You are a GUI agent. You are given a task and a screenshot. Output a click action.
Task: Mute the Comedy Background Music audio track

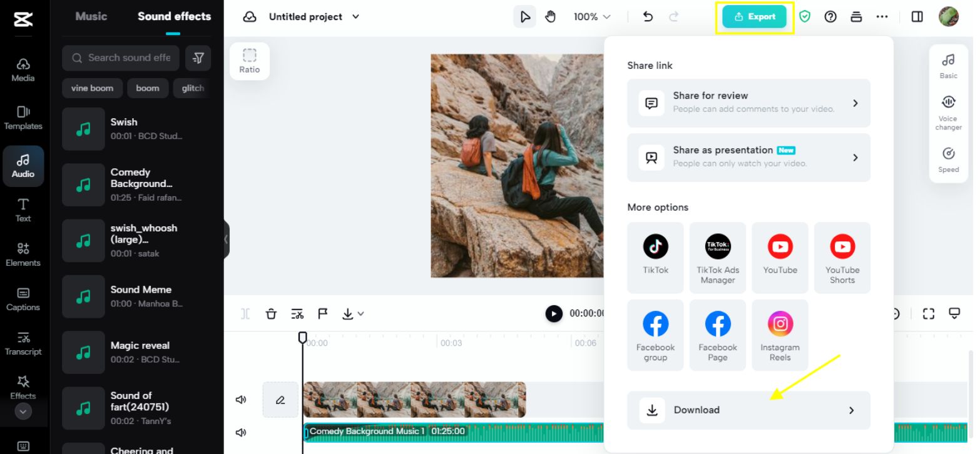(241, 432)
